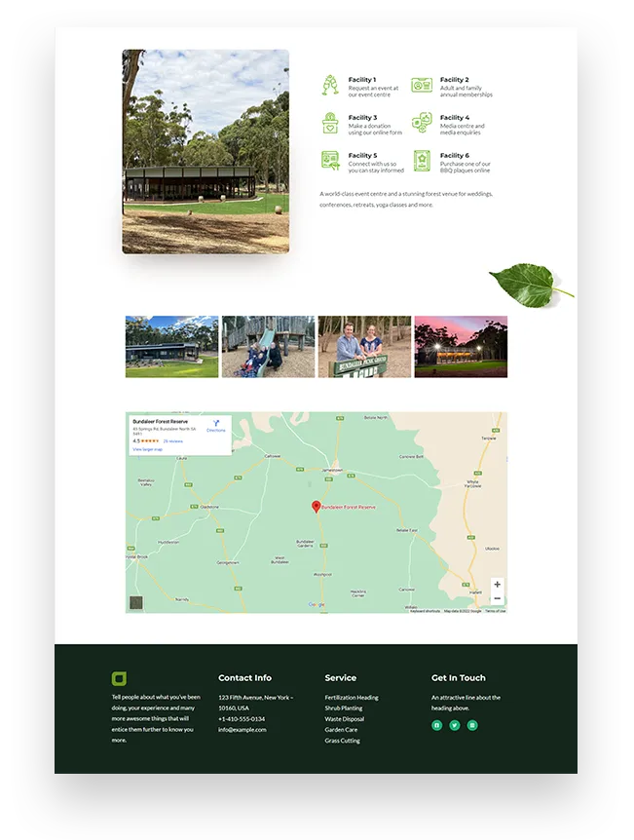The height and width of the screenshot is (840, 634).
Task: Click the red Bundaleer Forest Reserve map pin
Action: (x=316, y=507)
